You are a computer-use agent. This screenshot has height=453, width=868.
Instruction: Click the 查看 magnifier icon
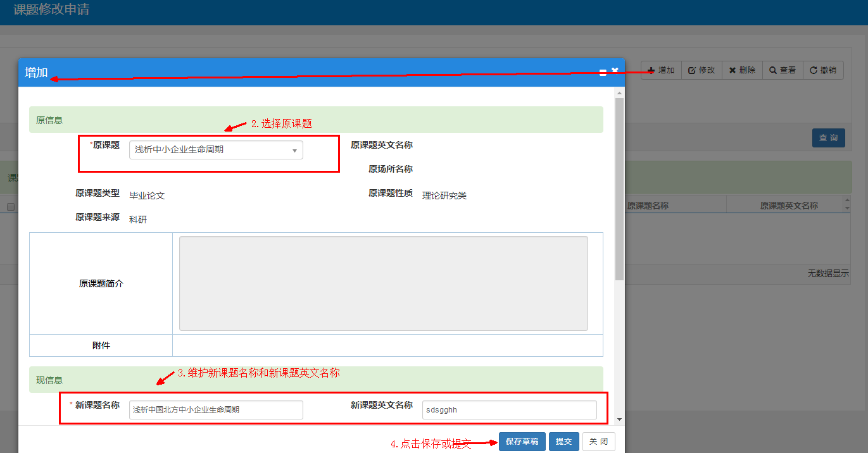point(773,70)
